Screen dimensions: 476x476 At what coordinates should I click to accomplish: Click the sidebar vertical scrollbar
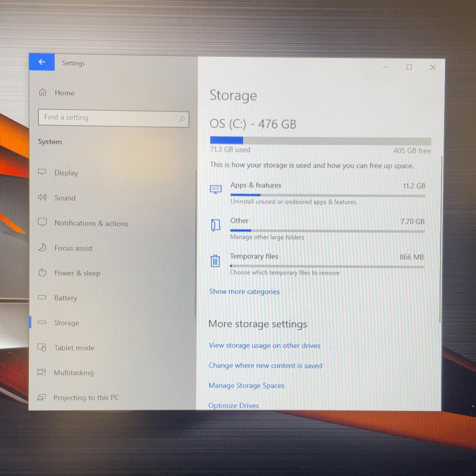(x=196, y=244)
